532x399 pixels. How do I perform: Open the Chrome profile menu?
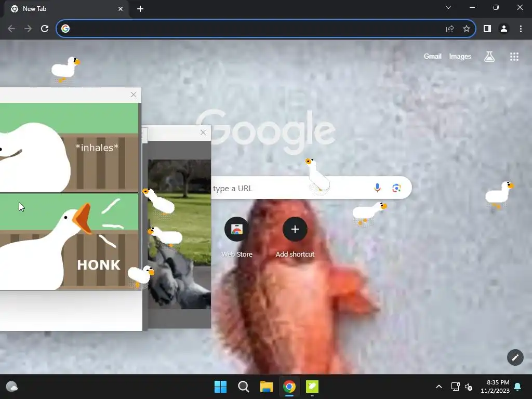[x=504, y=29]
